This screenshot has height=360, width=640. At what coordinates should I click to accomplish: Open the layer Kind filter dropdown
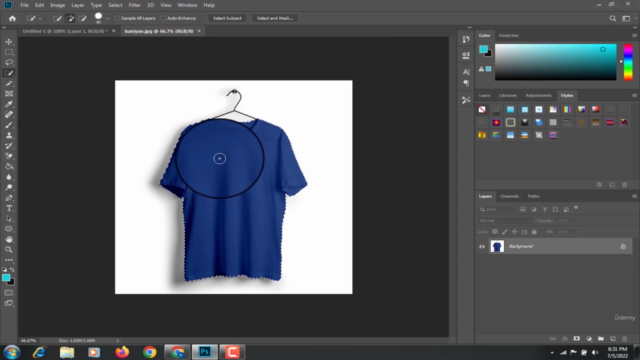click(496, 209)
